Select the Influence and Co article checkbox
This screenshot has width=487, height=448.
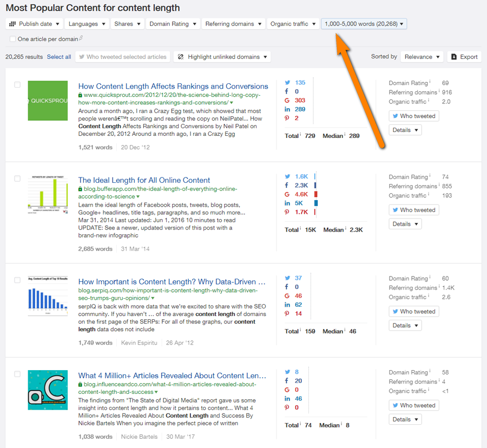(17, 374)
